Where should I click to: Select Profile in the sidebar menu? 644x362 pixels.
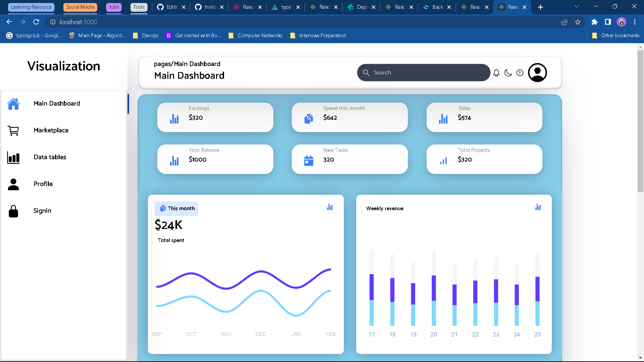pyautogui.click(x=43, y=184)
